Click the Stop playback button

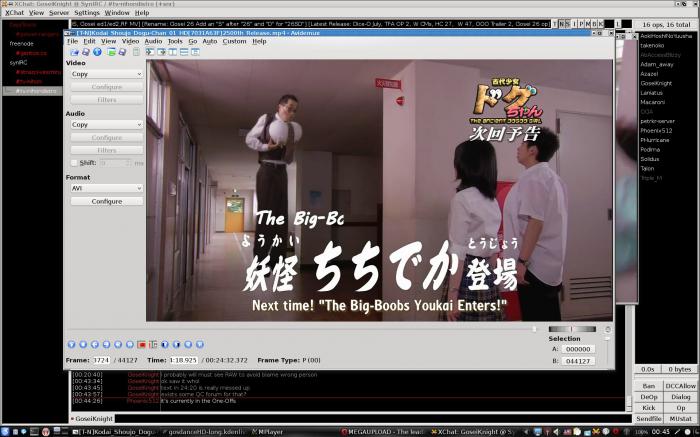tap(83, 344)
